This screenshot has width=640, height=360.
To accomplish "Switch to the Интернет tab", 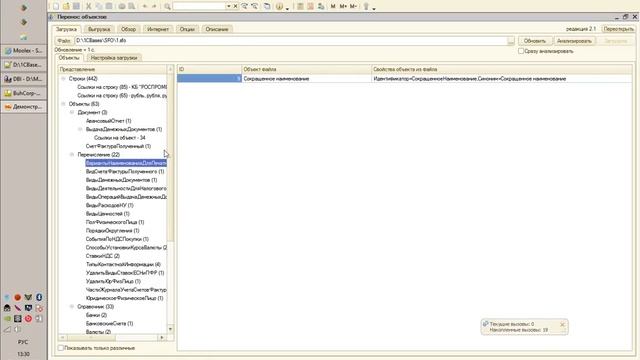I will point(158,29).
